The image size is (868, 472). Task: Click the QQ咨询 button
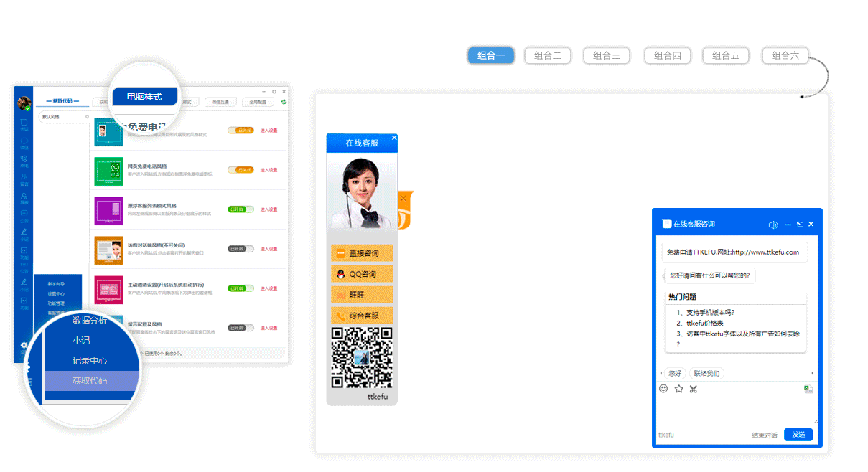pyautogui.click(x=362, y=274)
